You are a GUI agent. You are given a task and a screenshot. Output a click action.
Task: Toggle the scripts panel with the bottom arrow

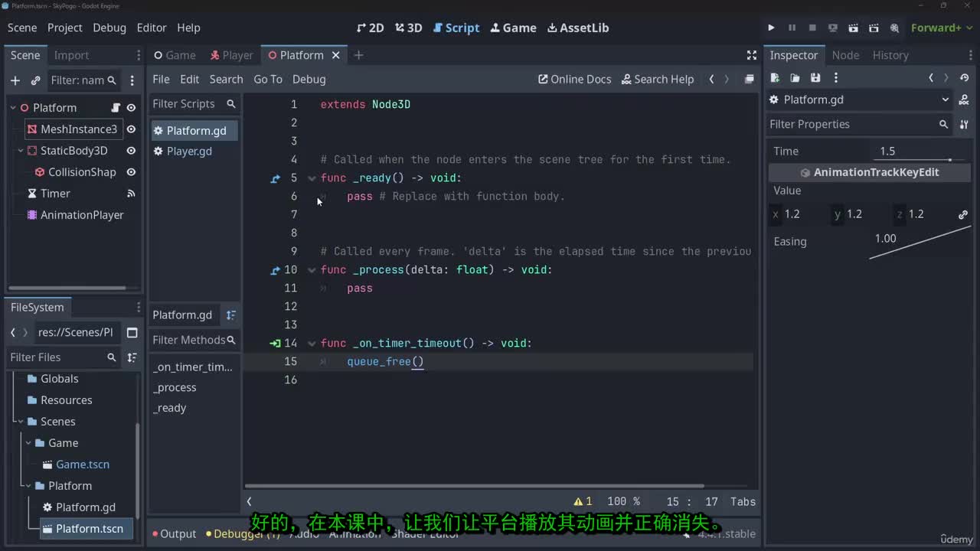pos(249,502)
